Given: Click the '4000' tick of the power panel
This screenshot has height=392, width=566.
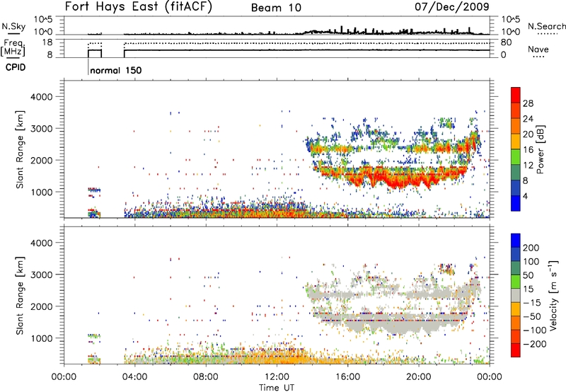Looking at the screenshot, I should tap(41, 97).
